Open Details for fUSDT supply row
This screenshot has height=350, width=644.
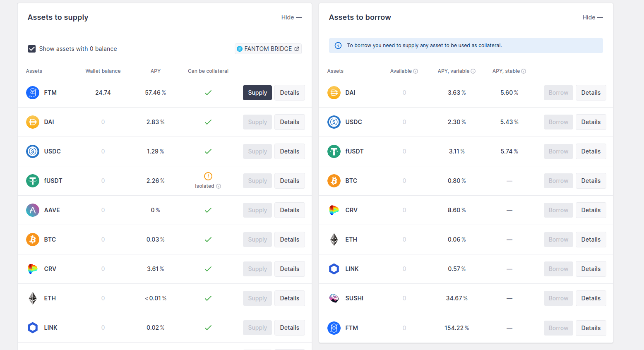pyautogui.click(x=290, y=181)
